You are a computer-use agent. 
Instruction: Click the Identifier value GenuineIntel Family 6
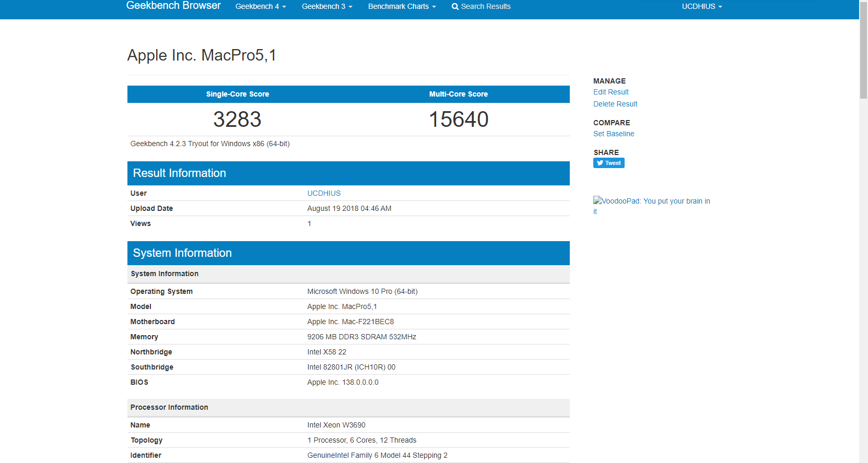pyautogui.click(x=378, y=455)
